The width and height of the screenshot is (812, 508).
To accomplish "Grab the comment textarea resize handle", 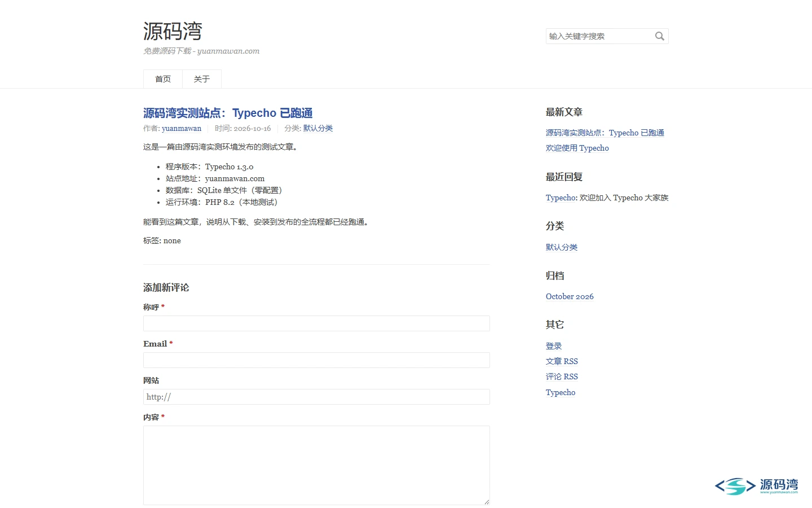I will coord(487,502).
